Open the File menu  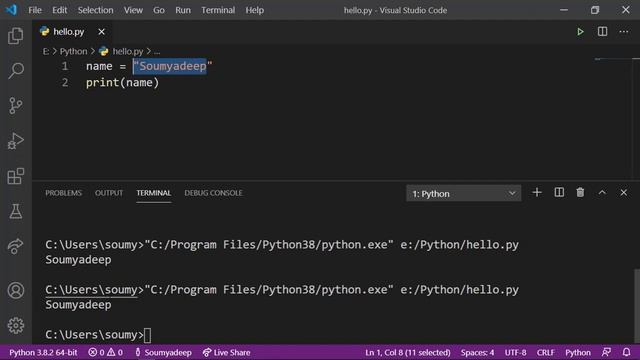click(35, 10)
